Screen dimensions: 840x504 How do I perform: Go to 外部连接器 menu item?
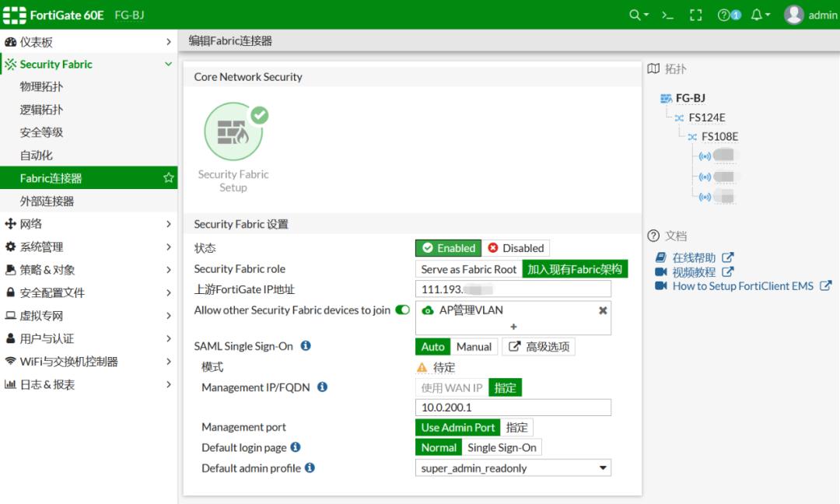pos(47,201)
